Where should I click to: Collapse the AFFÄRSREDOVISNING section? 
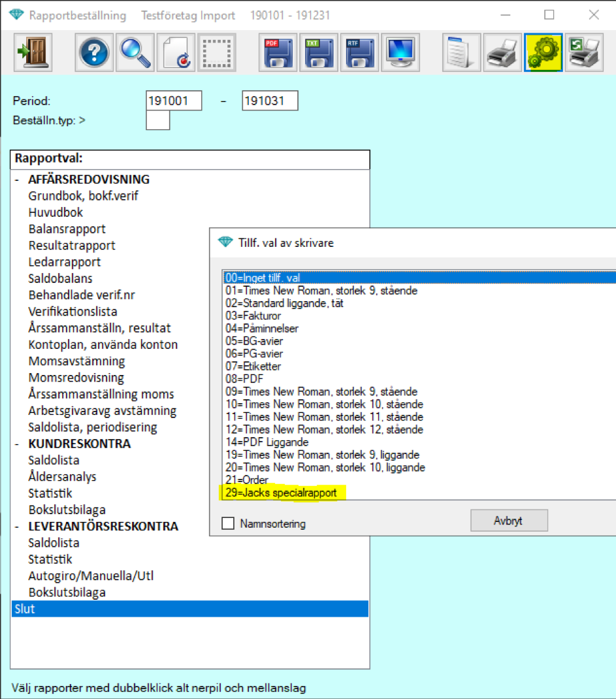[17, 180]
